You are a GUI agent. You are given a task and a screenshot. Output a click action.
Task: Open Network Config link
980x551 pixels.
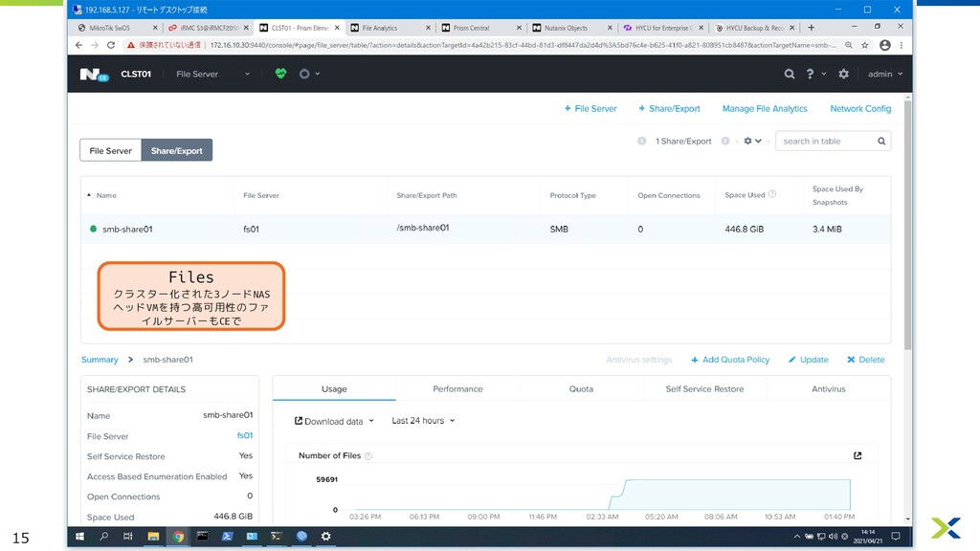coord(860,109)
